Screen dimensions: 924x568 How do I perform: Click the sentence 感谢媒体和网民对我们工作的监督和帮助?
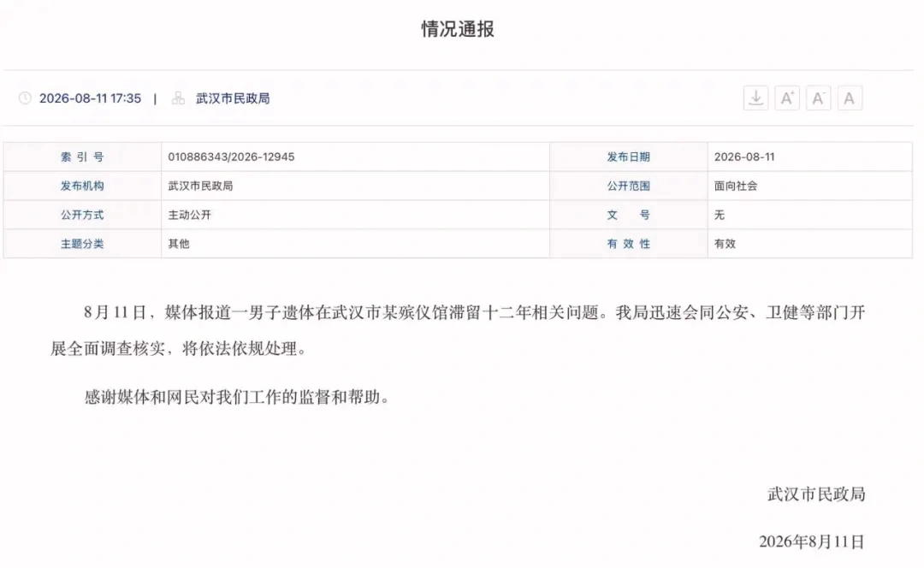tap(237, 397)
